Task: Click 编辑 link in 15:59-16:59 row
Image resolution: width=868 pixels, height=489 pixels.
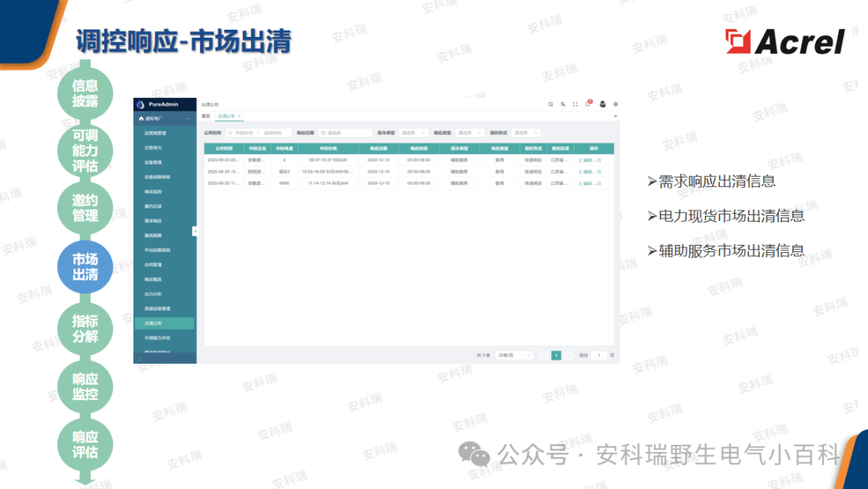Action: [x=586, y=172]
